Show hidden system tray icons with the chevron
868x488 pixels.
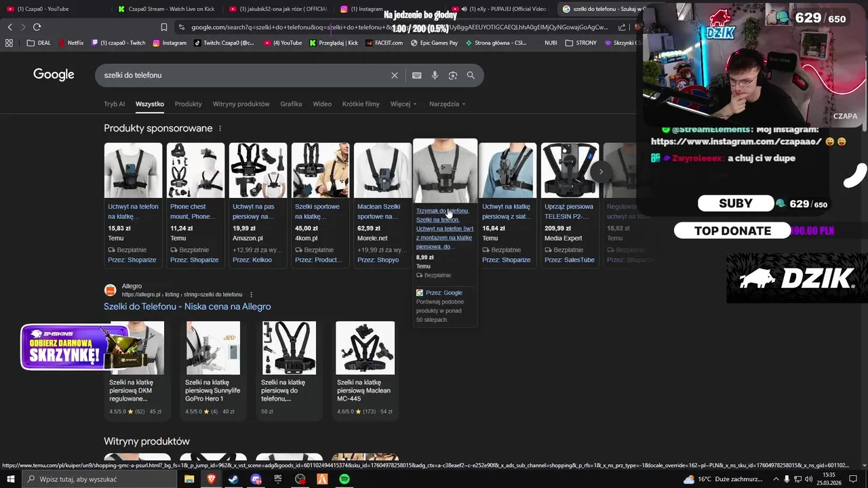(775, 479)
